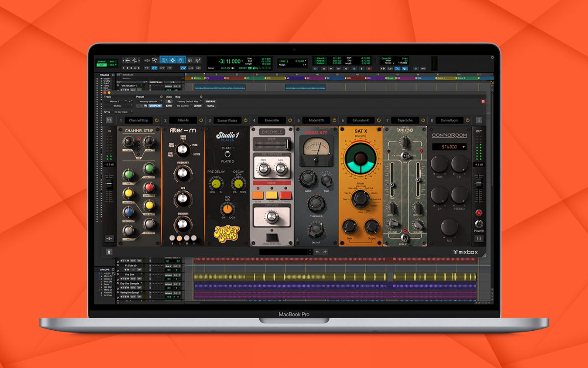The width and height of the screenshot is (588, 368).
Task: Toggle power for Sunset Plates slot
Action: 245,120
